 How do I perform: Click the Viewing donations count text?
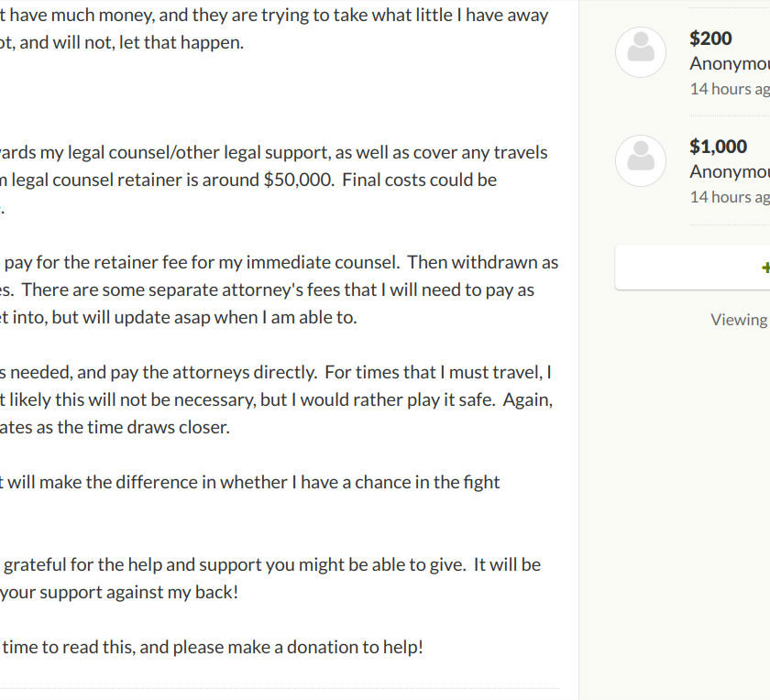click(x=740, y=320)
